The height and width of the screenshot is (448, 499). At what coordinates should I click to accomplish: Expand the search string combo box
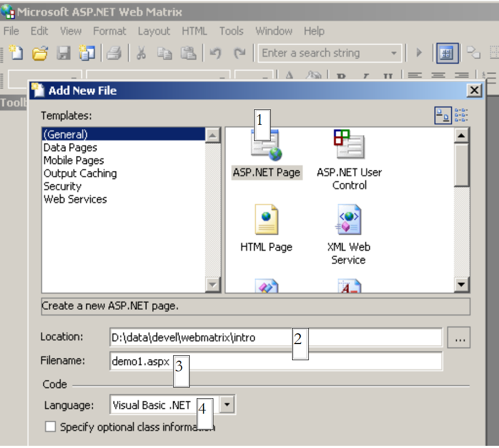click(x=394, y=53)
